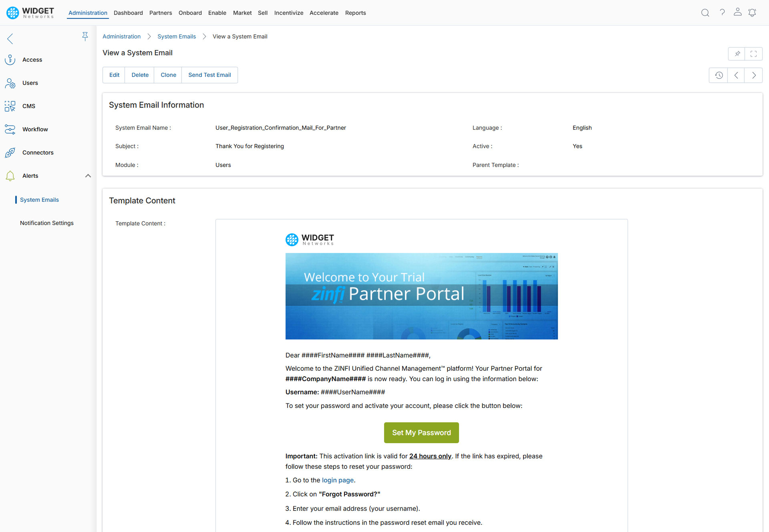The width and height of the screenshot is (769, 532).
Task: Switch to the Dashboard menu item
Action: (128, 13)
